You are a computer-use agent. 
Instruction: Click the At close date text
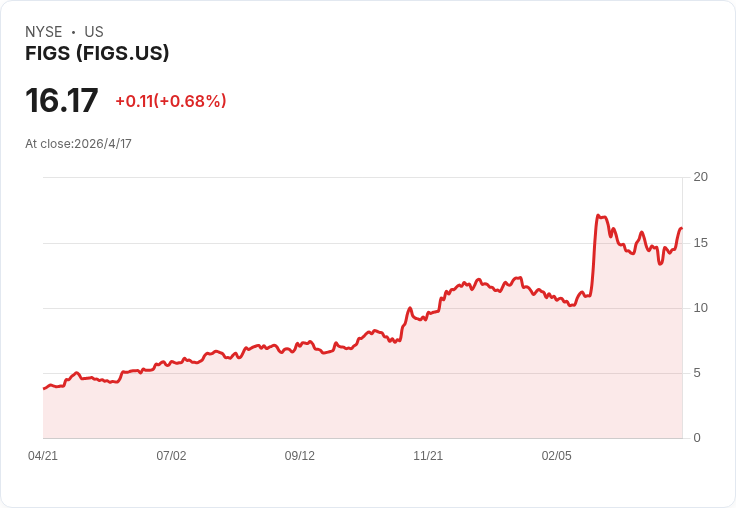[x=78, y=144]
